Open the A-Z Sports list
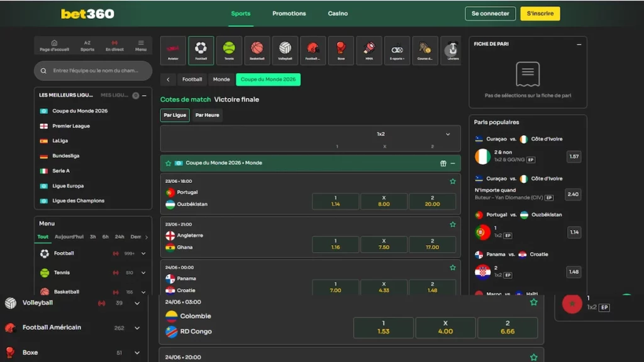The width and height of the screenshot is (644, 362). pos(87,45)
